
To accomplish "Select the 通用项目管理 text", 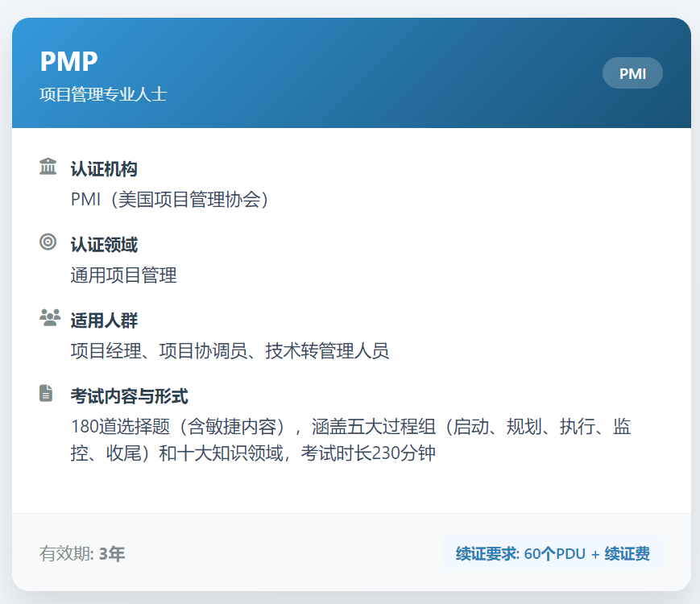I will pos(123,275).
